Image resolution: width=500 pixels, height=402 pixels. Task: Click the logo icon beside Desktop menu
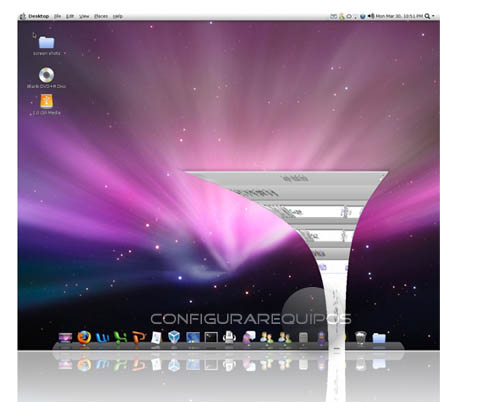click(x=23, y=16)
